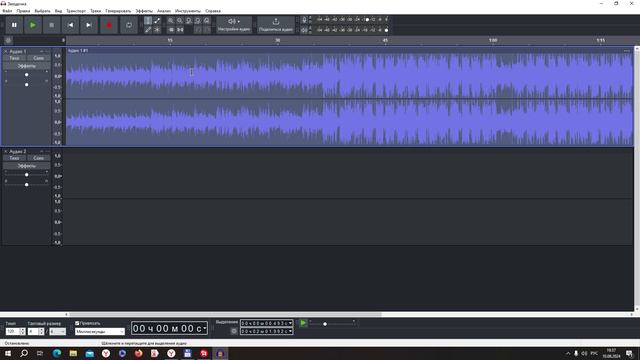Select the Selection tool (I-beam)

click(x=148, y=20)
